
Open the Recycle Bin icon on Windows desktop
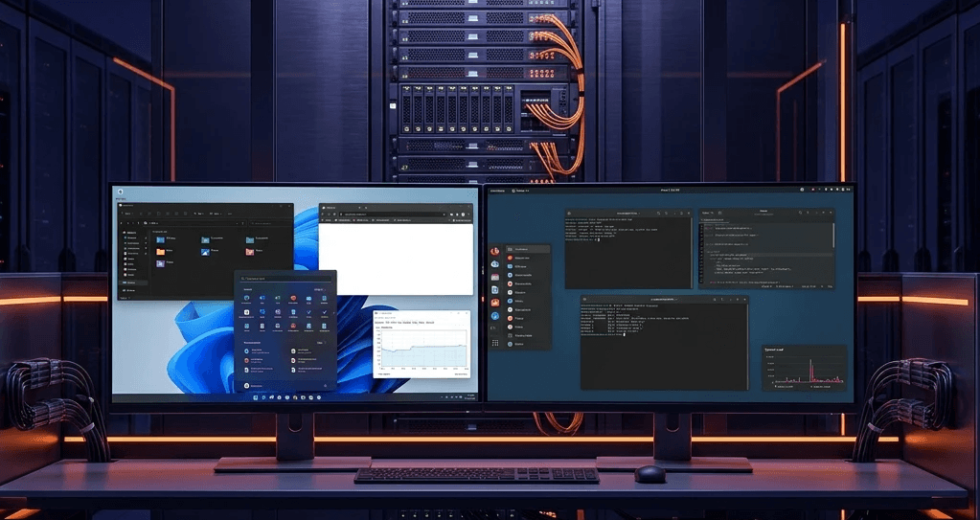(x=120, y=192)
